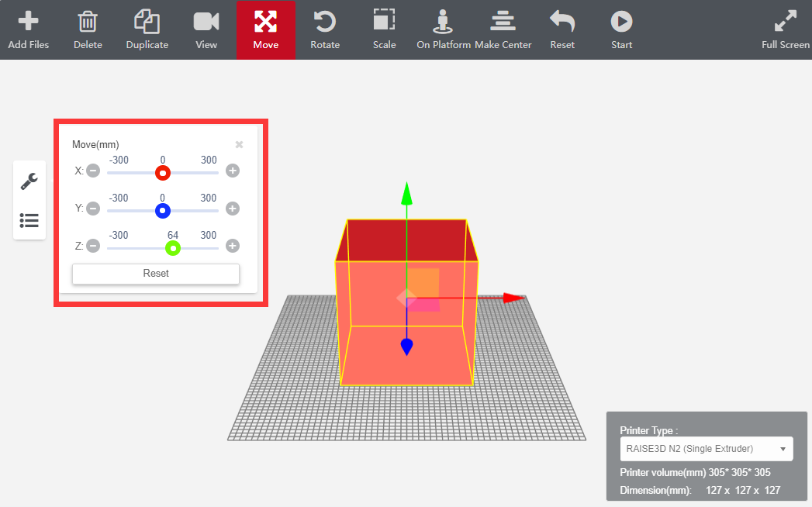Image resolution: width=812 pixels, height=507 pixels.
Task: Open the list sidebar icon
Action: coord(29,221)
